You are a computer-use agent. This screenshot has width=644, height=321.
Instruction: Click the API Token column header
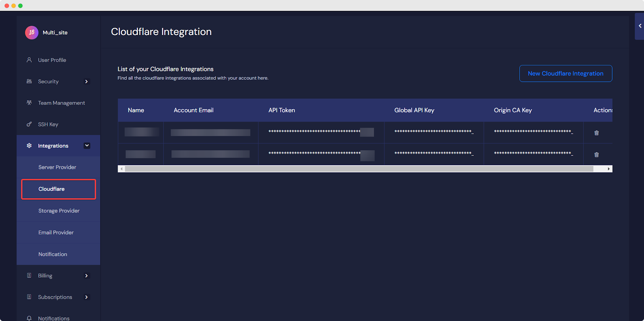282,110
